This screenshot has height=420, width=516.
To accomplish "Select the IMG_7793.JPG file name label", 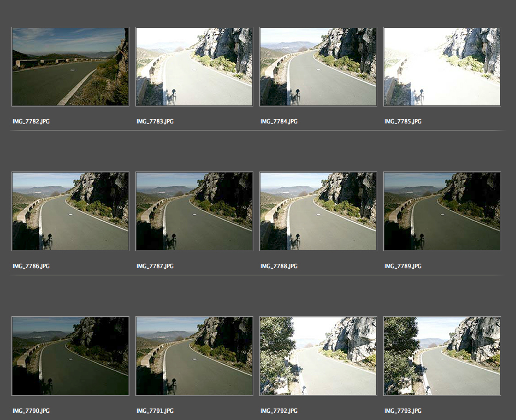I will 403,411.
